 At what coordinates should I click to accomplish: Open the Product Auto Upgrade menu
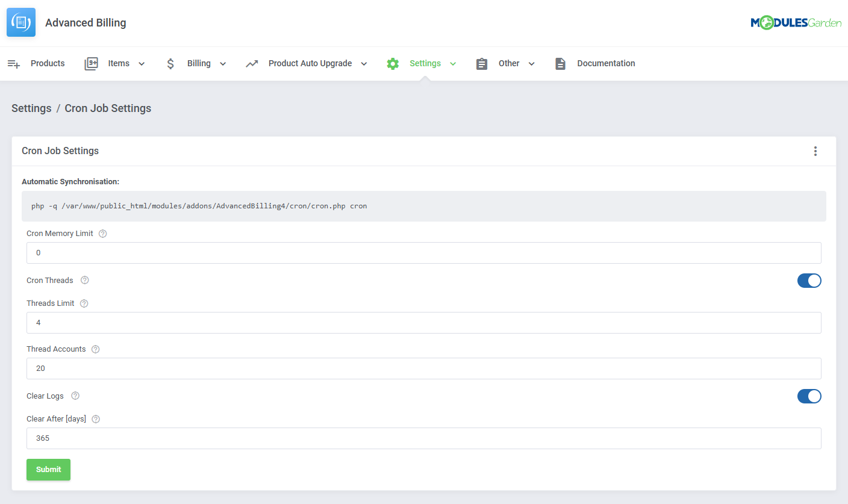point(310,63)
